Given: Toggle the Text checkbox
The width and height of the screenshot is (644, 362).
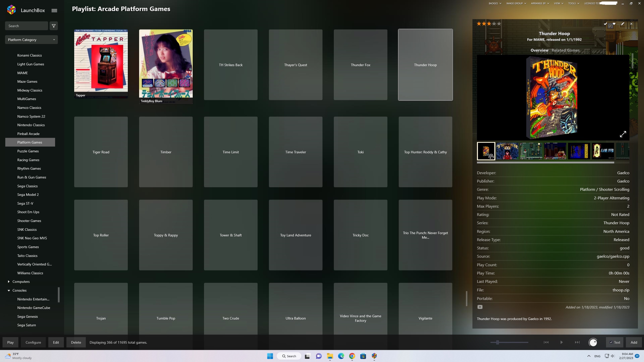Looking at the screenshot, I should tap(611, 342).
